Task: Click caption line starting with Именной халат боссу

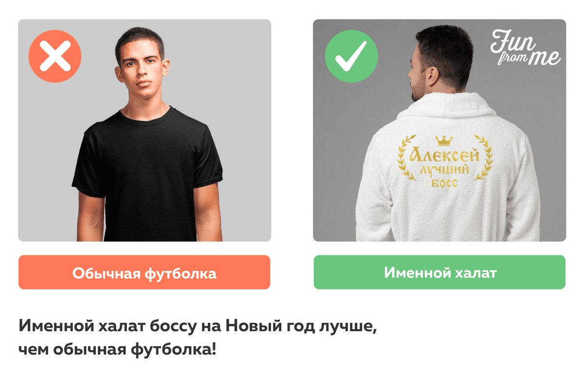Action: point(198,326)
